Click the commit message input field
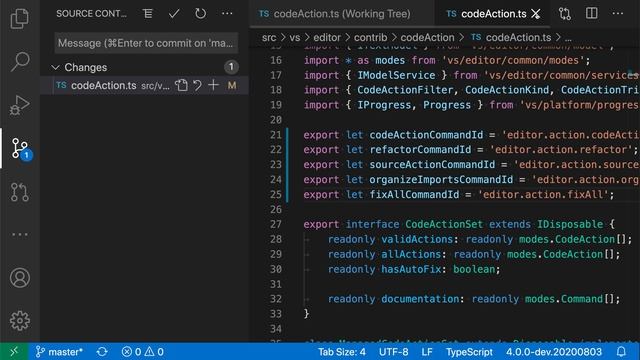The width and height of the screenshot is (640, 360). coord(146,43)
